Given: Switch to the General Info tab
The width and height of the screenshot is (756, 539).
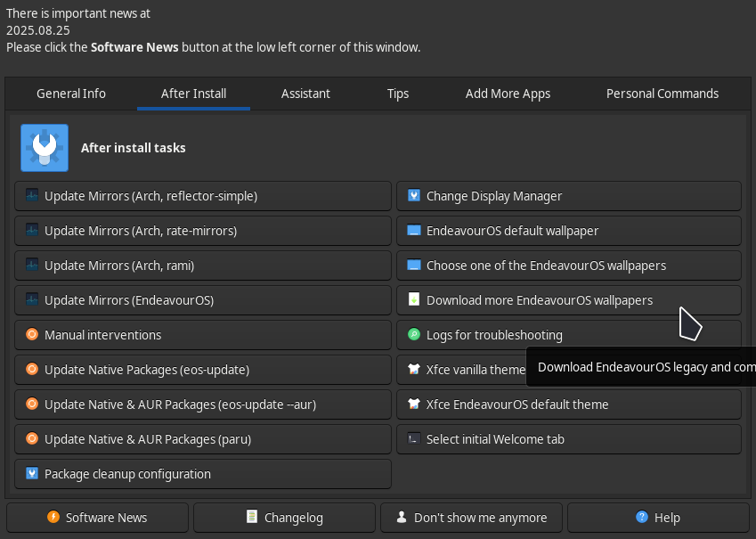Looking at the screenshot, I should [71, 94].
